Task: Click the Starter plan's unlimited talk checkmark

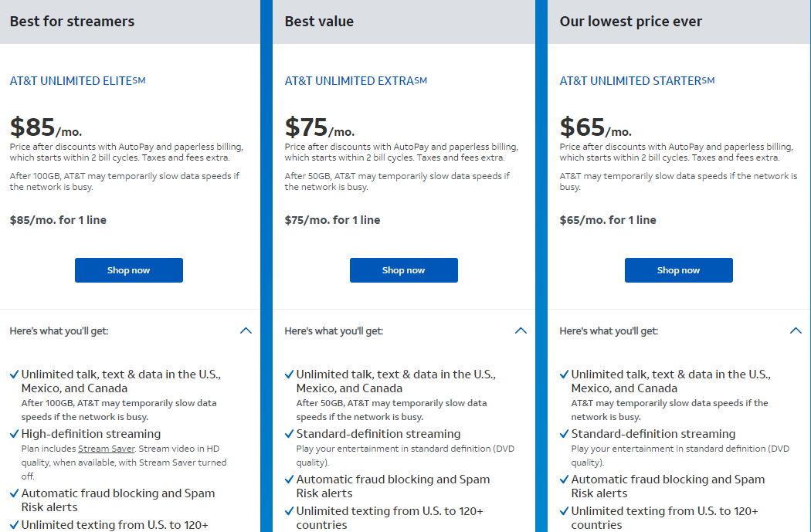Action: (x=565, y=374)
